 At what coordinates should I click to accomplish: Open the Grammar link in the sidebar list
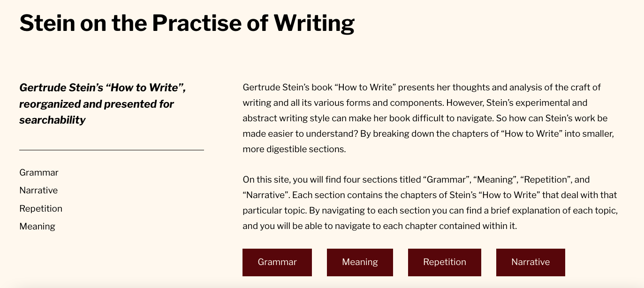click(39, 172)
